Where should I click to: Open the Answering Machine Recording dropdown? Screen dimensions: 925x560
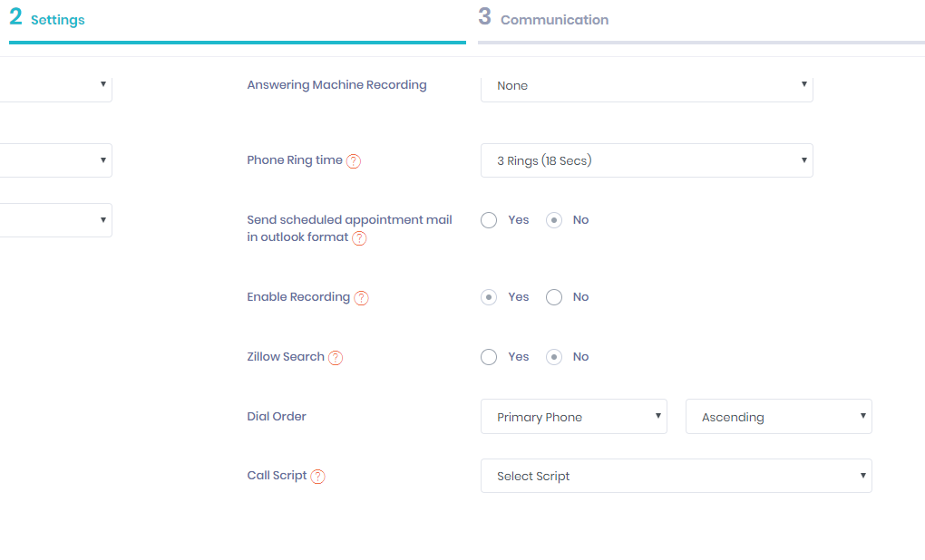tap(646, 85)
